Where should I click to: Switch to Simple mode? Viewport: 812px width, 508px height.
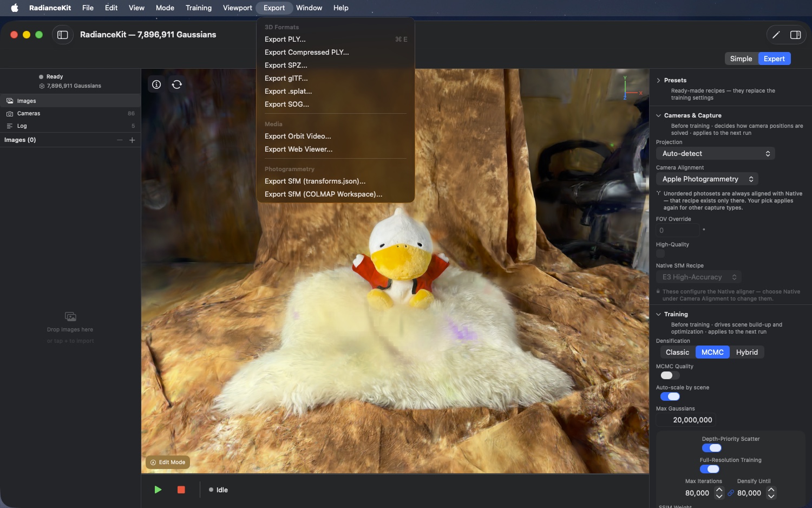(x=741, y=58)
